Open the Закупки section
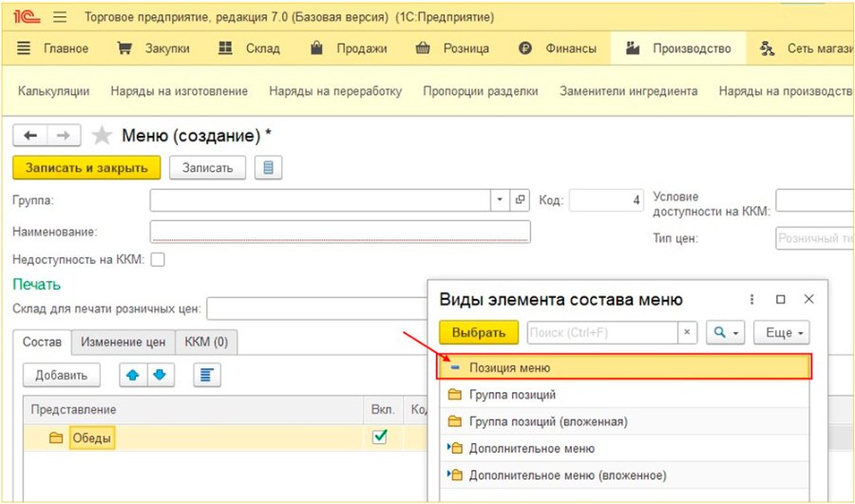This screenshot has width=855, height=504. (153, 48)
